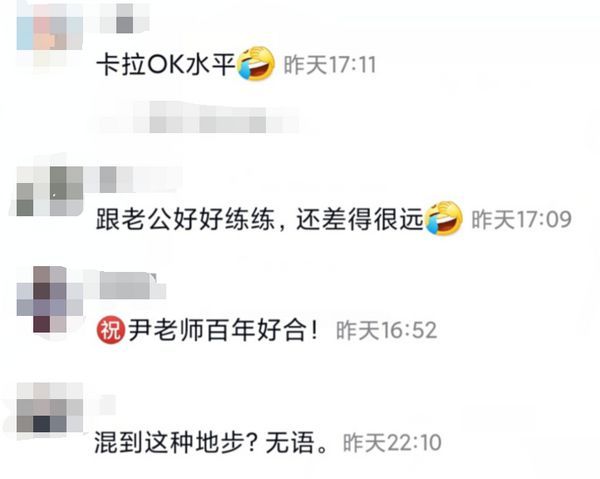Viewport: 600px width, 479px height.
Task: Click timestamp 昨天17:09
Action: pos(522,220)
